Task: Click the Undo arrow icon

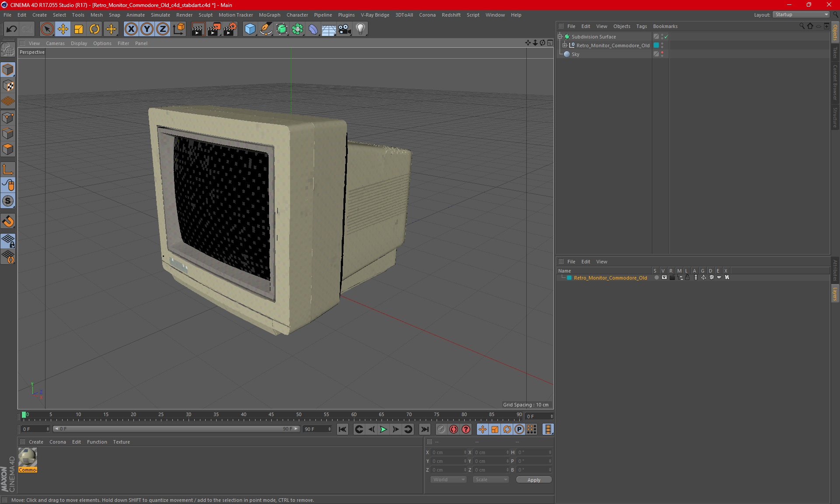Action: (12, 29)
